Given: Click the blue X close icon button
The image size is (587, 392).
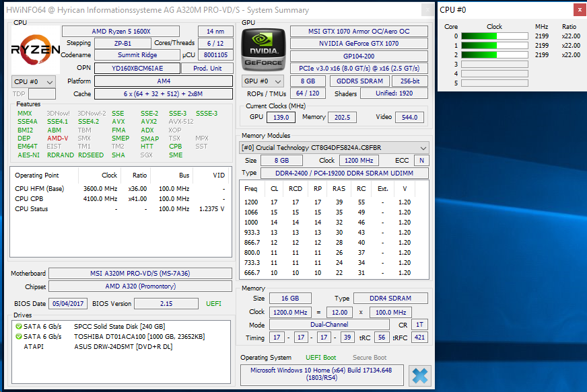Looking at the screenshot, I should [x=419, y=376].
